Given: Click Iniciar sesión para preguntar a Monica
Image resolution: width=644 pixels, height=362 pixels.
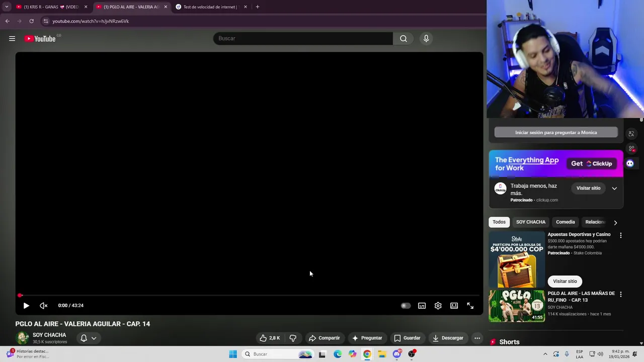Looking at the screenshot, I should coord(556,132).
